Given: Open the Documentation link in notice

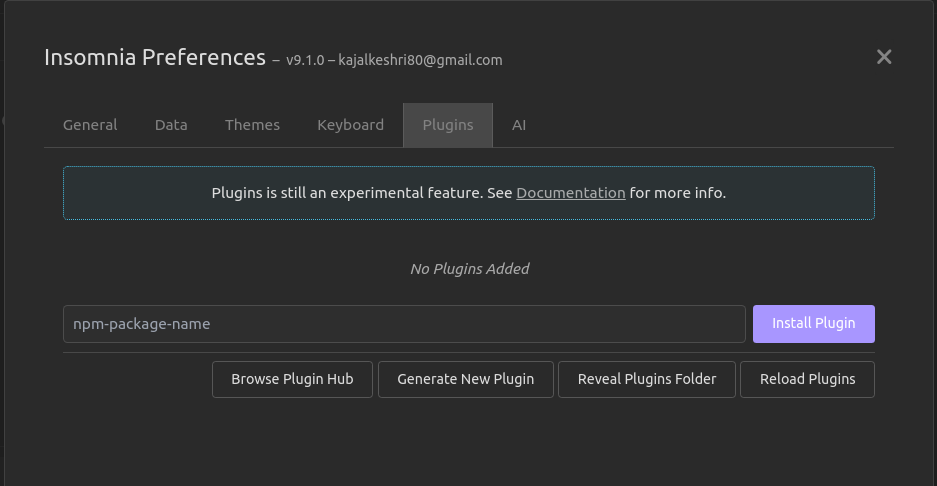Looking at the screenshot, I should click(x=570, y=193).
